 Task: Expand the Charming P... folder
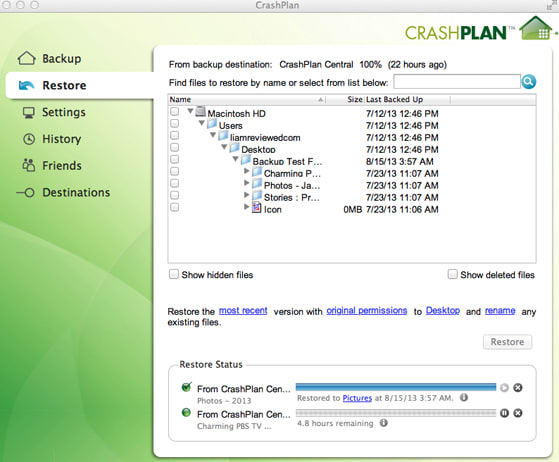pyautogui.click(x=246, y=171)
